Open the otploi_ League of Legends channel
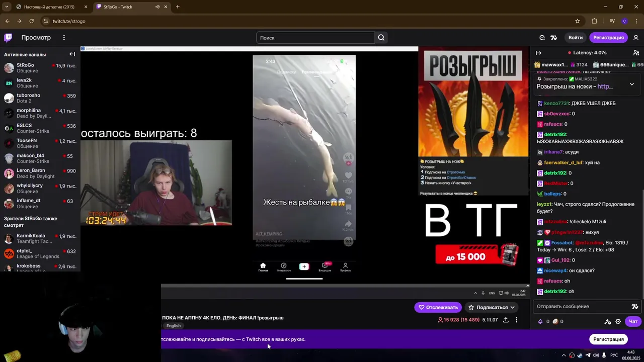Viewport: 644px width, 362px height. (40, 253)
